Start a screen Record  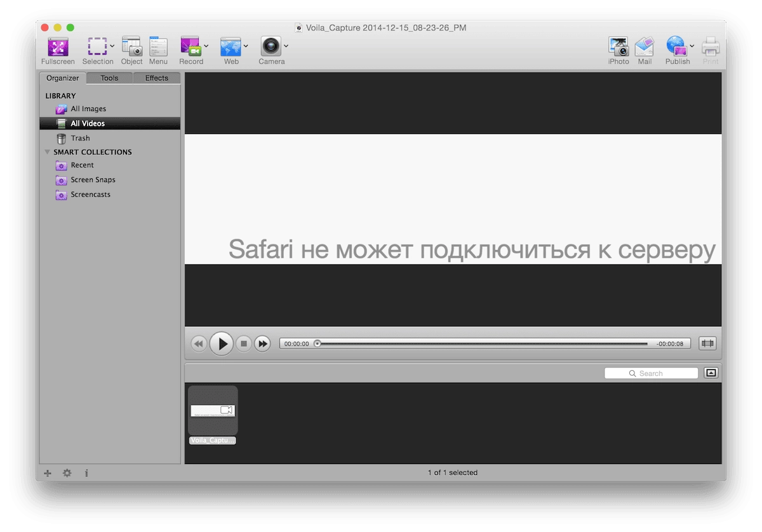click(x=190, y=51)
